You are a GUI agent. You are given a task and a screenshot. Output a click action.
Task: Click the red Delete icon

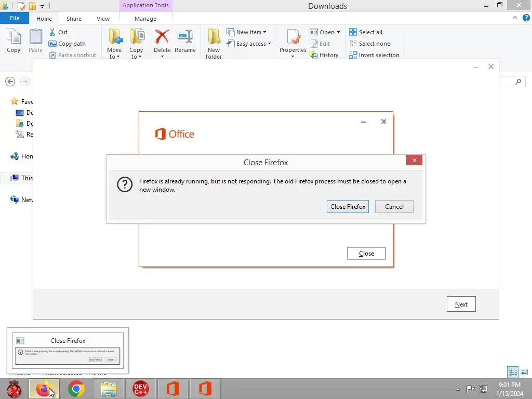[x=162, y=36]
